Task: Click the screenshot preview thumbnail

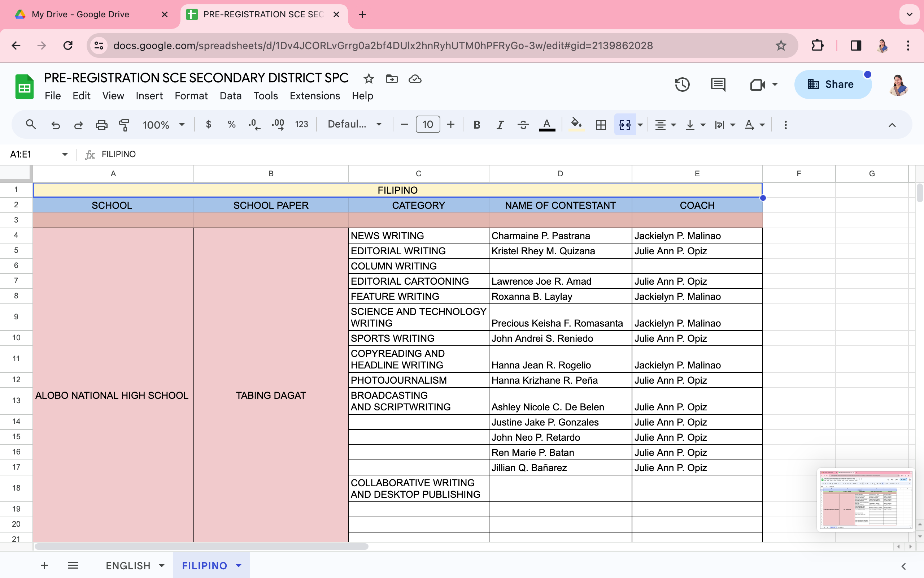Action: (x=866, y=500)
